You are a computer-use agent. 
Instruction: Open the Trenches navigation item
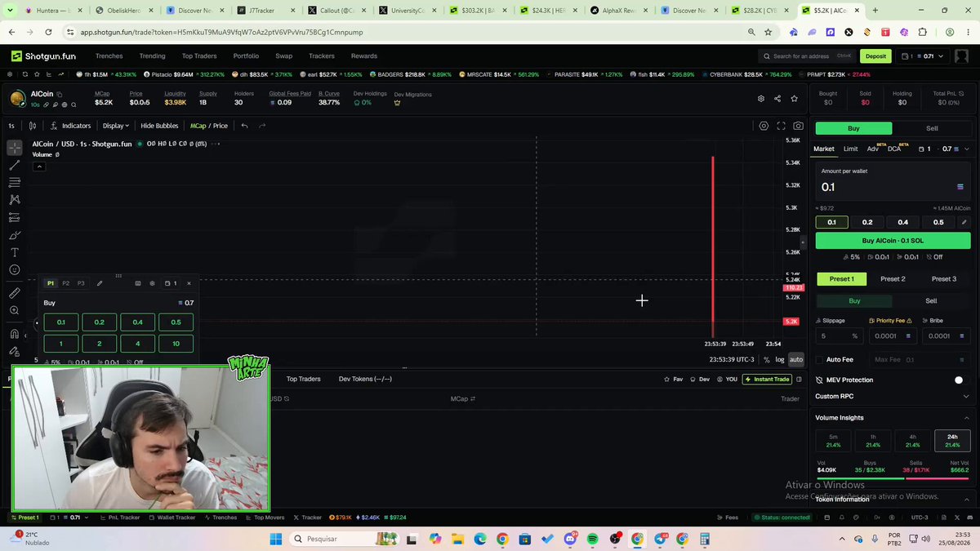109,56
